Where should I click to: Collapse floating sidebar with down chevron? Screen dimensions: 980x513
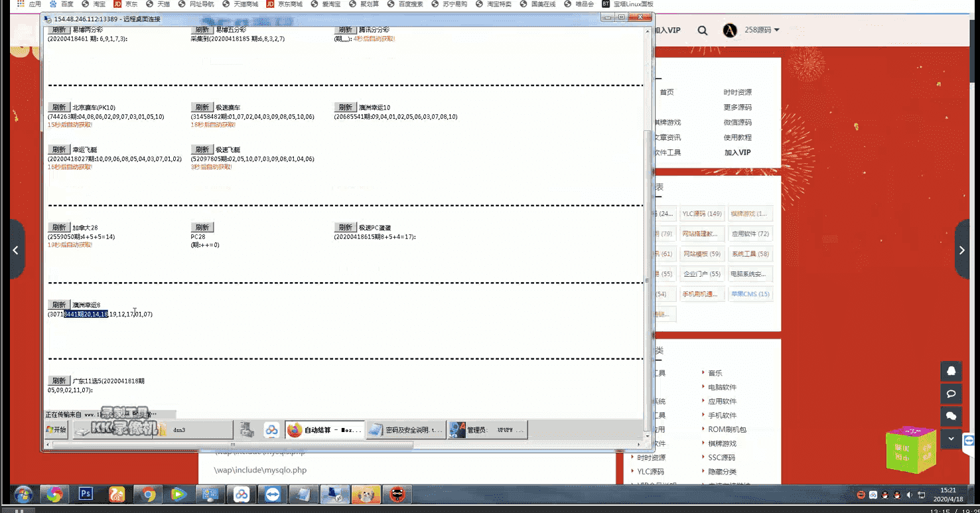click(x=951, y=438)
